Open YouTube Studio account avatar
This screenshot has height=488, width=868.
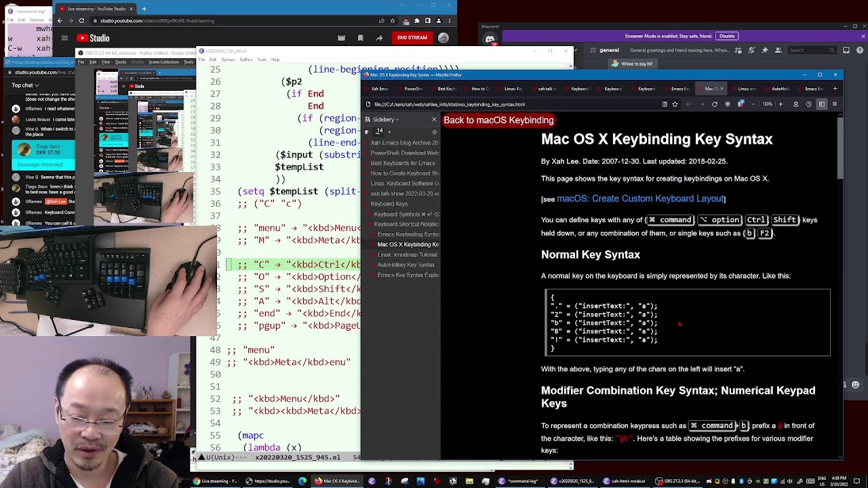click(443, 38)
